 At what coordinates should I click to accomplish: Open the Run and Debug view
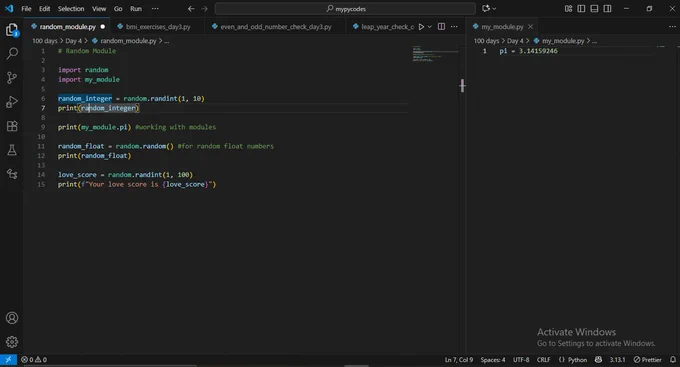pos(12,102)
